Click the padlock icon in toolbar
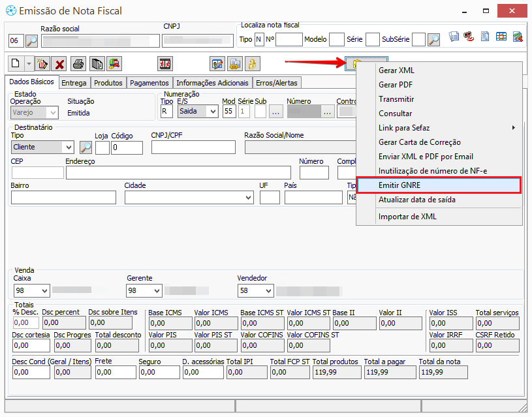532x417 pixels. [x=253, y=63]
